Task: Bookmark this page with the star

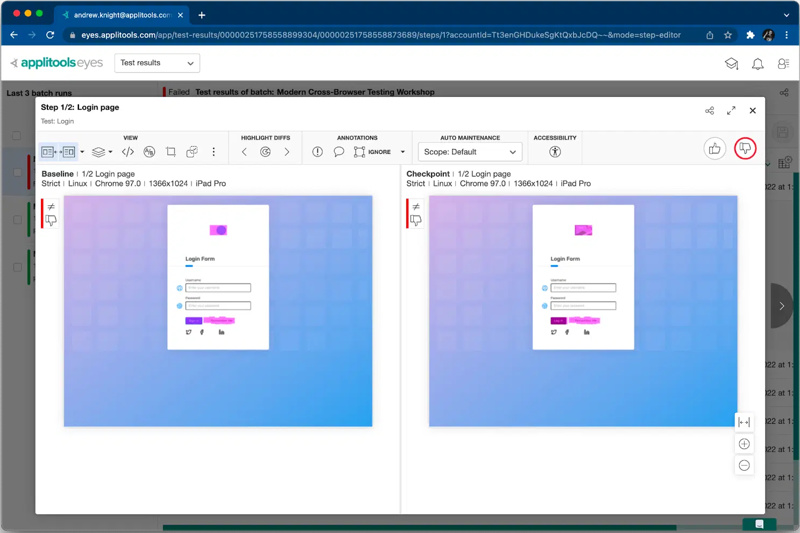Action: click(728, 35)
